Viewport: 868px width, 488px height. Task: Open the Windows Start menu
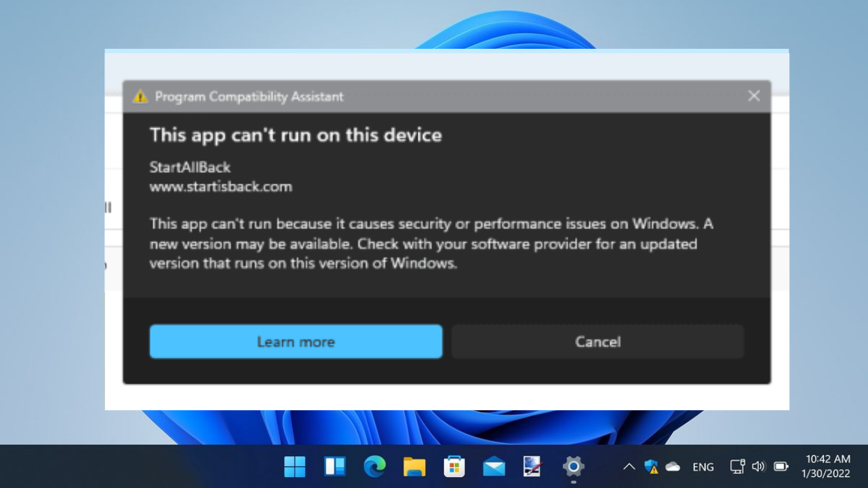pyautogui.click(x=294, y=466)
